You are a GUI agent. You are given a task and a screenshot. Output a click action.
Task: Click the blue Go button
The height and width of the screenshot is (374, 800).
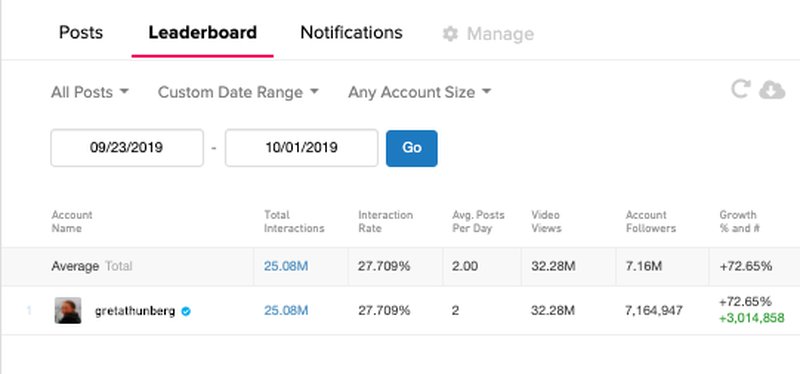tap(412, 148)
